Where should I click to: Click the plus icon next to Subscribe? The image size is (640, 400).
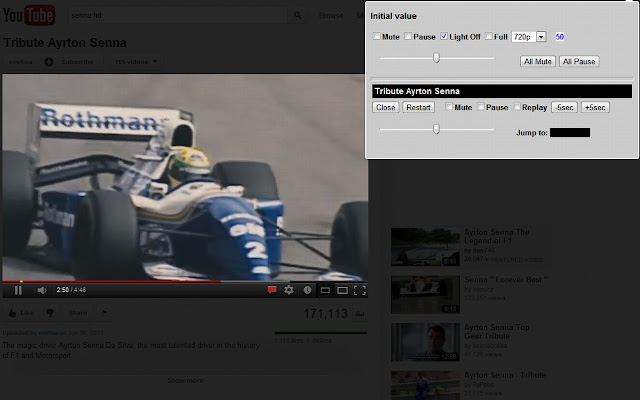click(49, 62)
